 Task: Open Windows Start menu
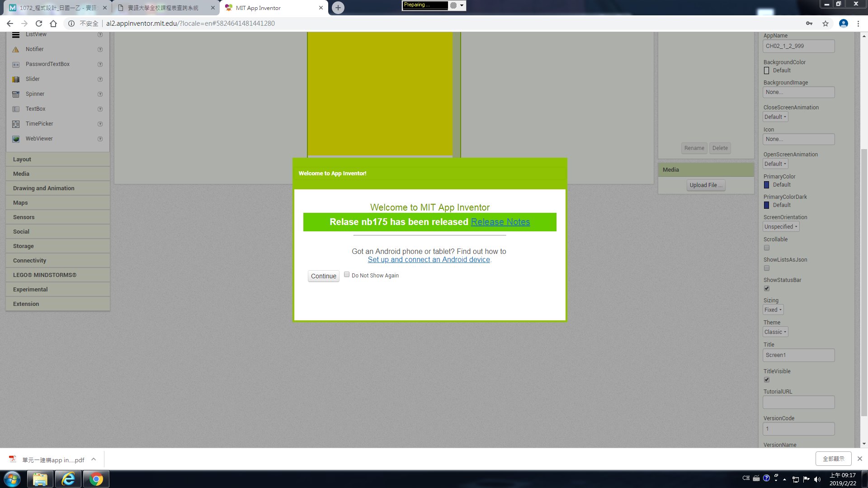click(12, 479)
